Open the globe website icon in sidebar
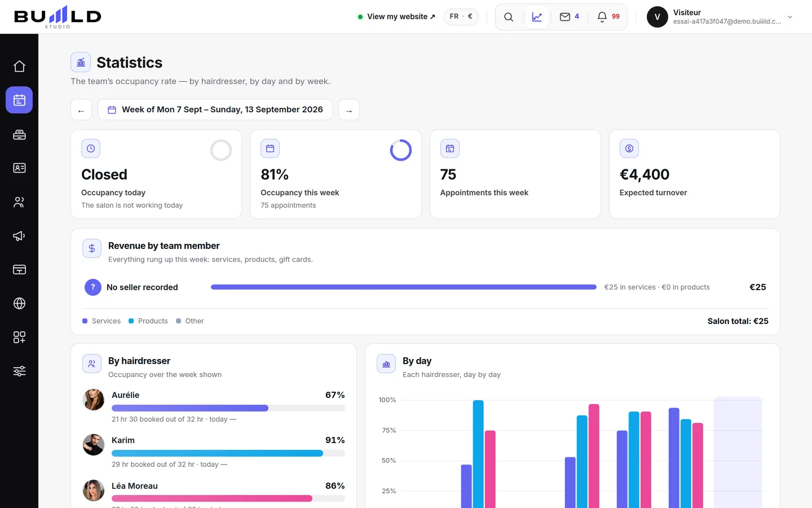Viewport: 812px width, 508px height. pyautogui.click(x=19, y=304)
